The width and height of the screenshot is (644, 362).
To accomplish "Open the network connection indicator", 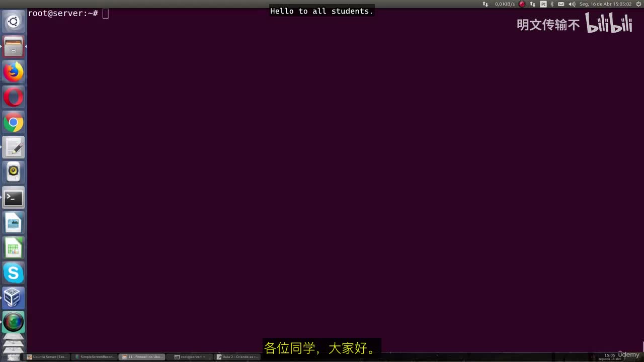I will coord(533,4).
